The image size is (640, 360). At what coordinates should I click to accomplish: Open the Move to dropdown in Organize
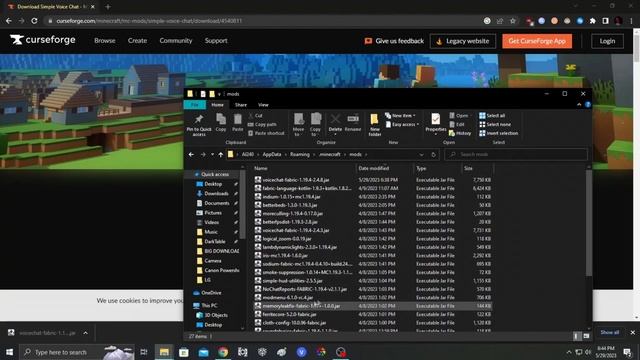coord(298,124)
